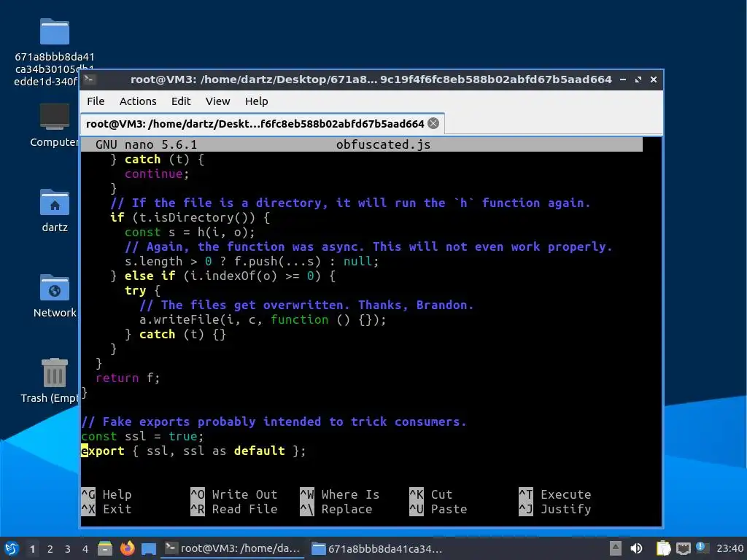Switch to workspace 2
Screen dimensions: 747x560
tap(50, 549)
